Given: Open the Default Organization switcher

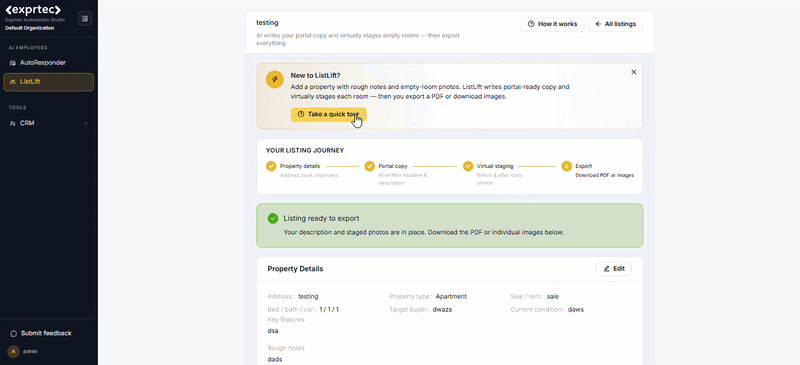Looking at the screenshot, I should tap(30, 28).
